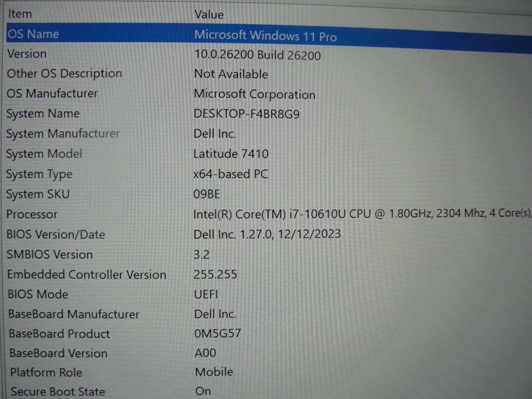The image size is (532, 399).
Task: Select the "System Model" row label
Action: coord(44,154)
